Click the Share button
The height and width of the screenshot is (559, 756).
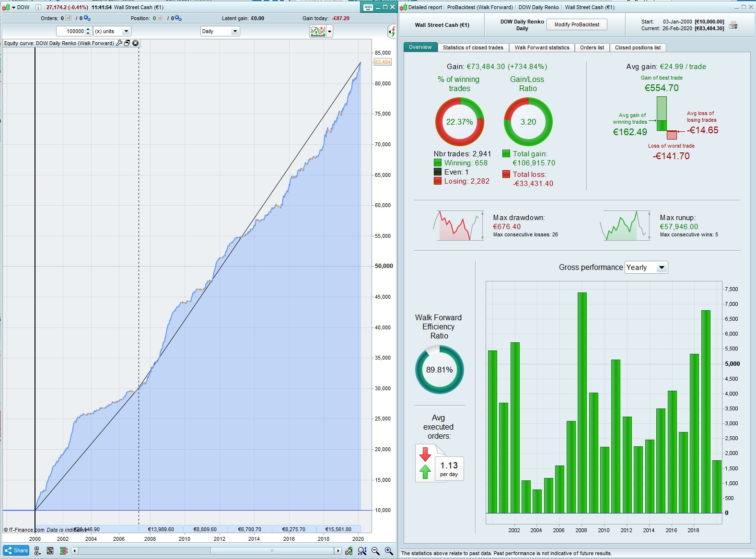[16, 550]
